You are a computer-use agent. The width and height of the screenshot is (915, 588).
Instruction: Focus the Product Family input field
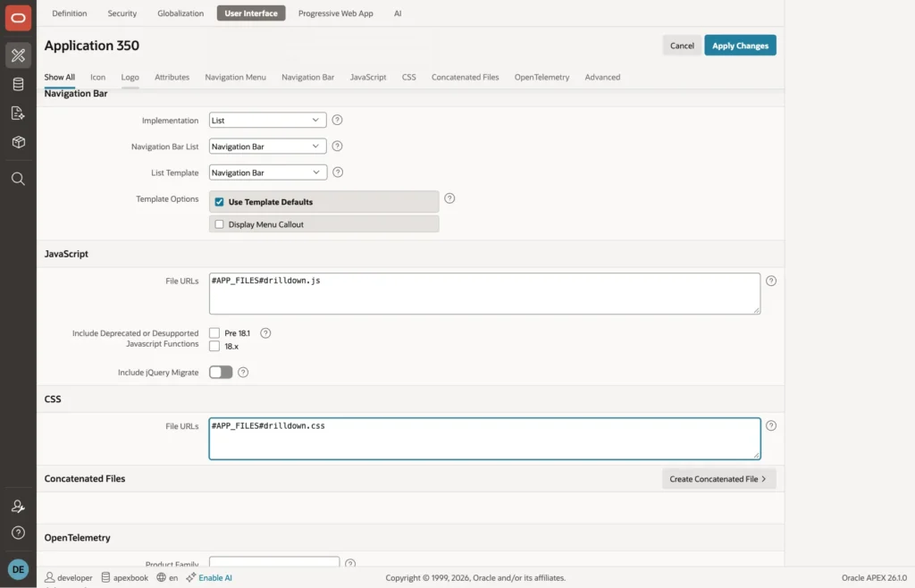point(274,562)
